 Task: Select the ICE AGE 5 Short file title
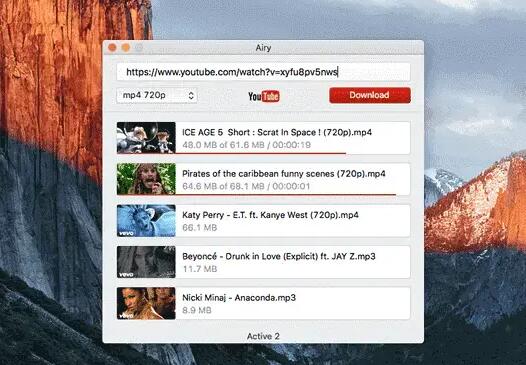pos(277,132)
